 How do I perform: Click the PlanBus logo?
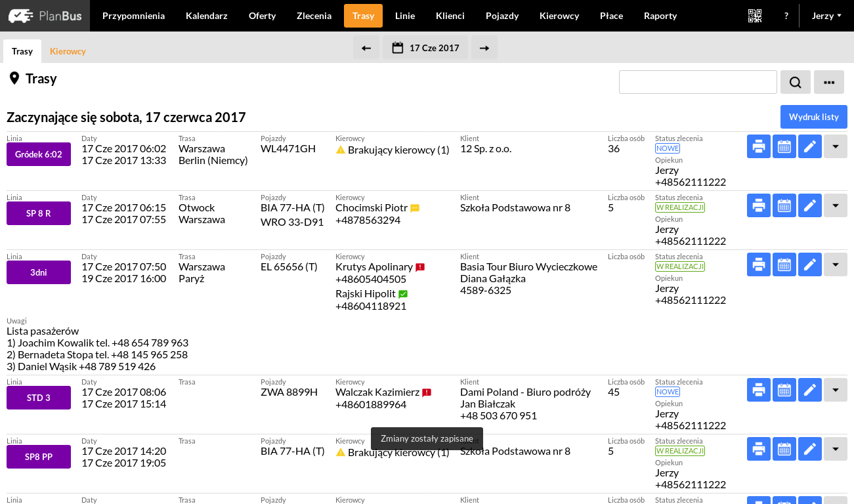(x=45, y=16)
